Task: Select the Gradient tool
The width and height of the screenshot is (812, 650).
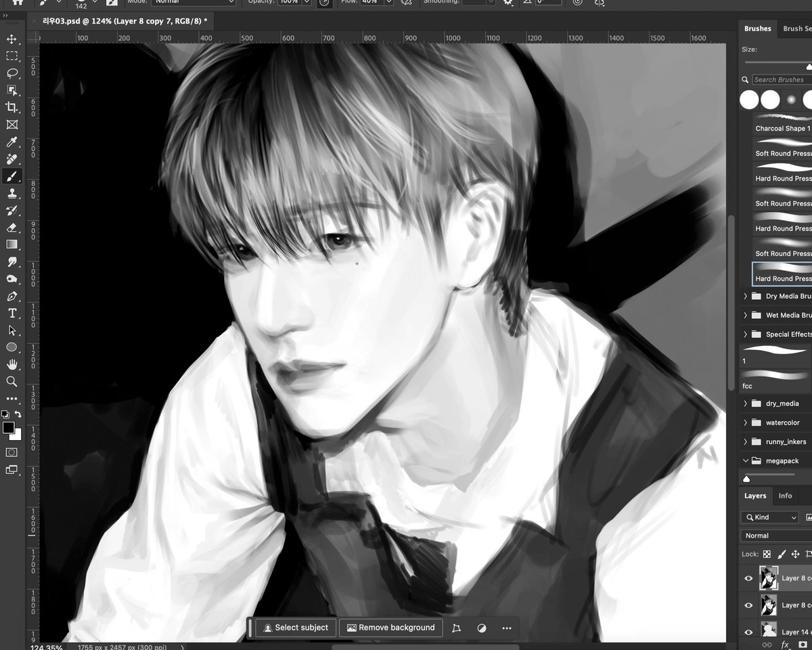Action: click(x=12, y=244)
